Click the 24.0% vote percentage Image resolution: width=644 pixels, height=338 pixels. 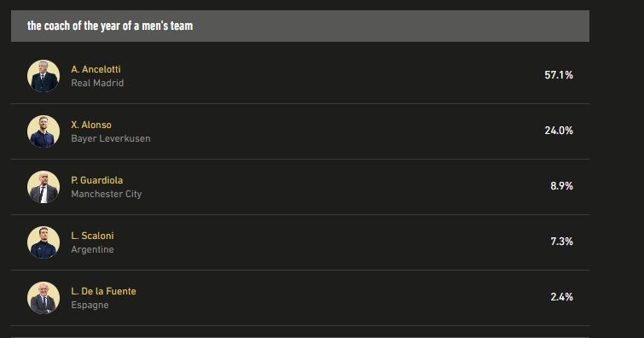[x=559, y=131]
